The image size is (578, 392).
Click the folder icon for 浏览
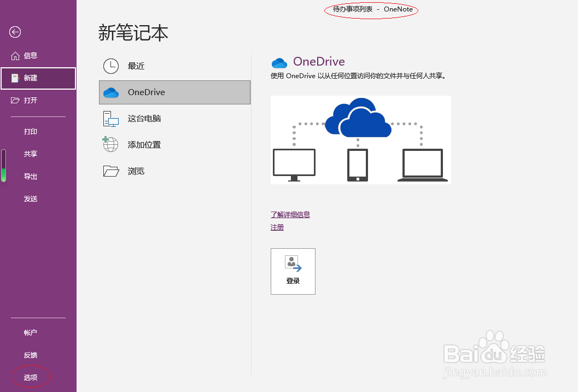pyautogui.click(x=111, y=171)
